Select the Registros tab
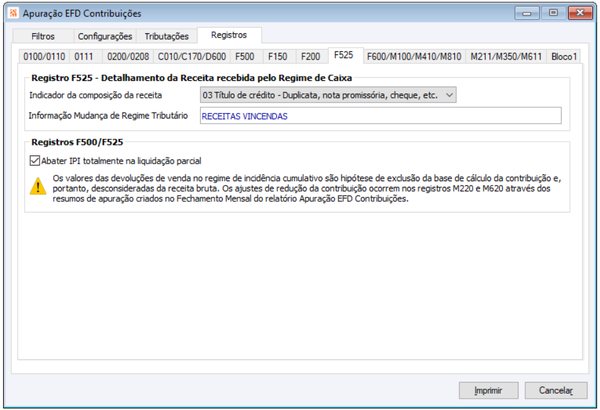Viewport: 600px width, 410px height. [229, 35]
